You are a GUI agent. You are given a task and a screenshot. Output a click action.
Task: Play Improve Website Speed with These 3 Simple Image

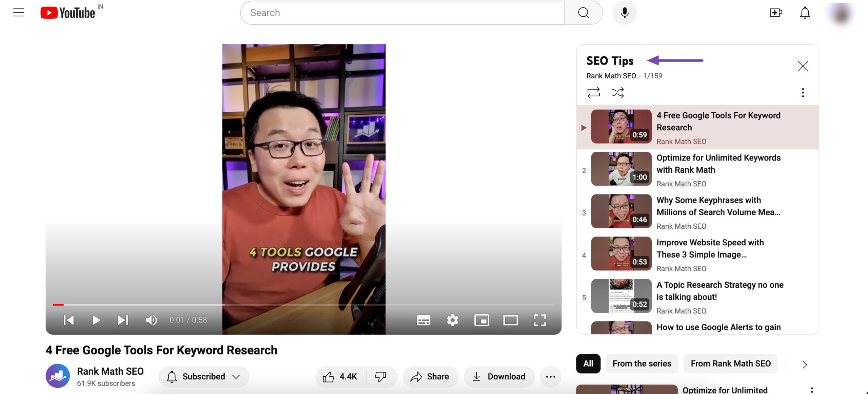710,248
